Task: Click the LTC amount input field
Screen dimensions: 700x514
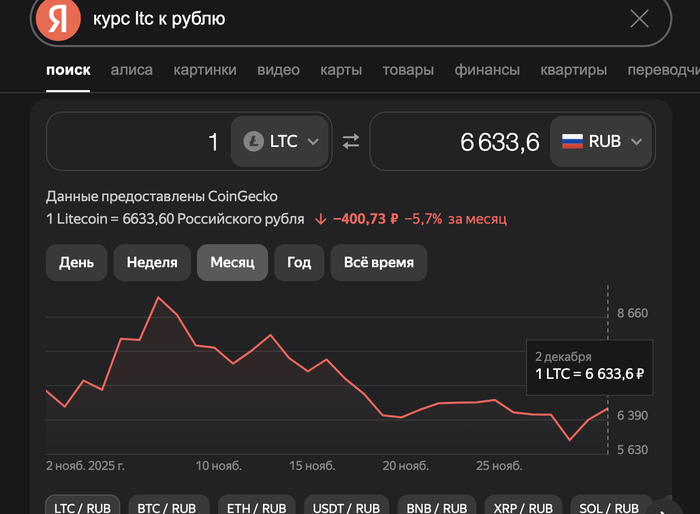Action: pos(140,142)
